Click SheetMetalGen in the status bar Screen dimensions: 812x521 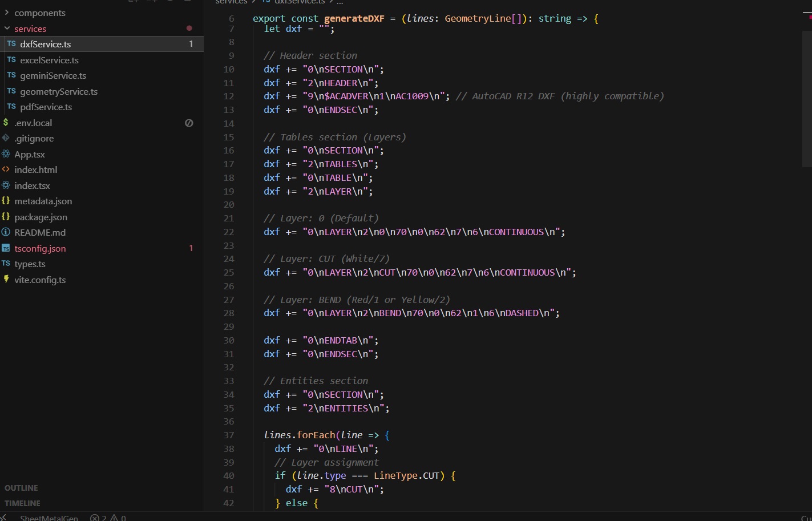[49, 518]
